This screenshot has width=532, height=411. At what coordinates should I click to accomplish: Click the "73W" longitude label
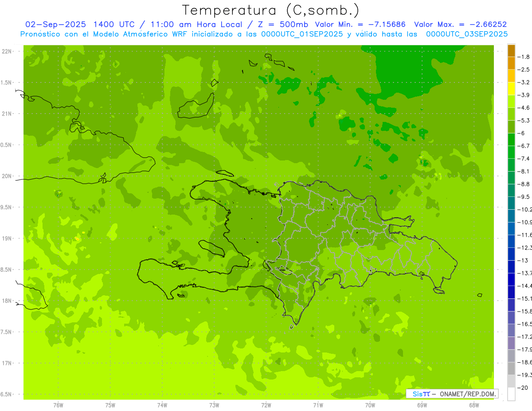[x=214, y=405]
